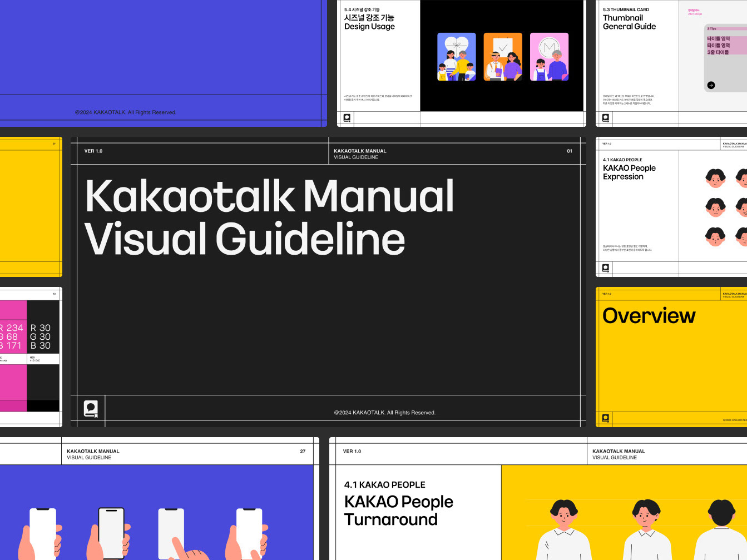Image resolution: width=747 pixels, height=560 pixels.
Task: Open the orange checkmark thumbnail
Action: click(x=503, y=57)
